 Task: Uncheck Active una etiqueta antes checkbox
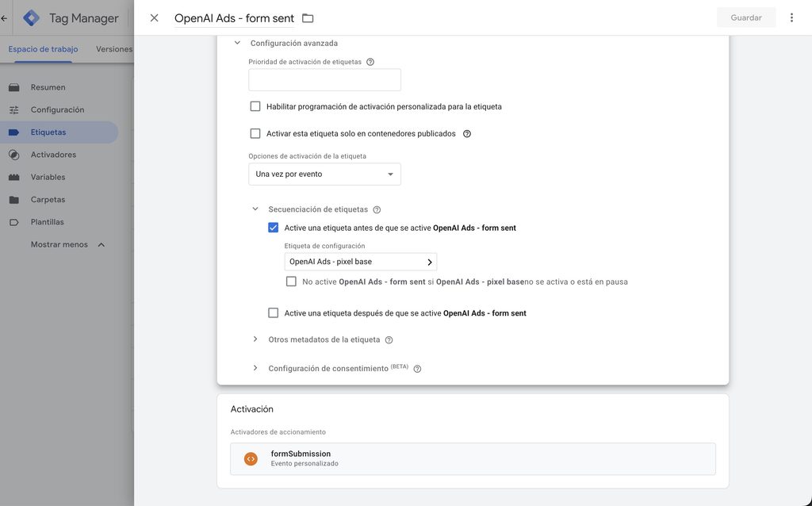(x=273, y=228)
